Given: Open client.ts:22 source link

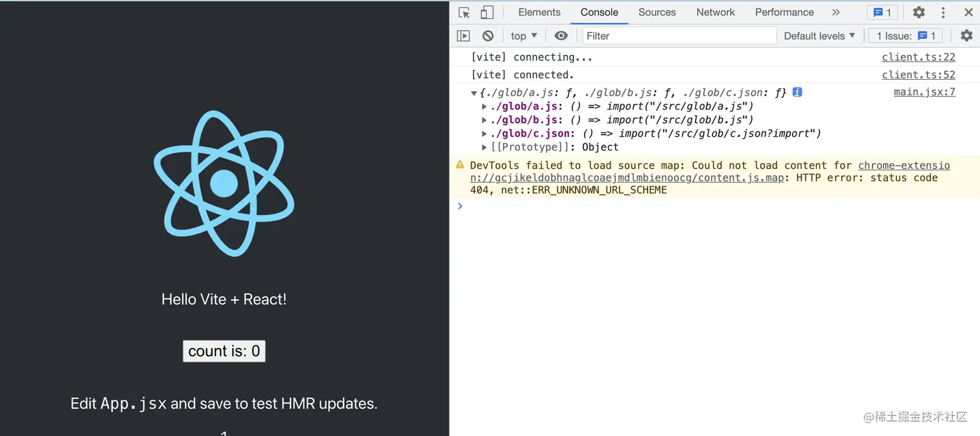Looking at the screenshot, I should pyautogui.click(x=918, y=57).
